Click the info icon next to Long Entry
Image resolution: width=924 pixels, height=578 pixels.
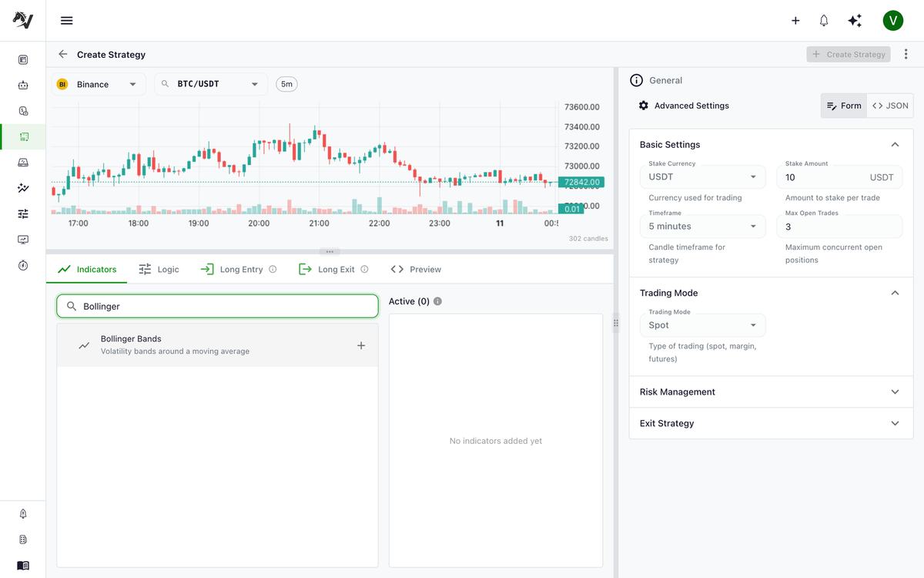tap(273, 270)
